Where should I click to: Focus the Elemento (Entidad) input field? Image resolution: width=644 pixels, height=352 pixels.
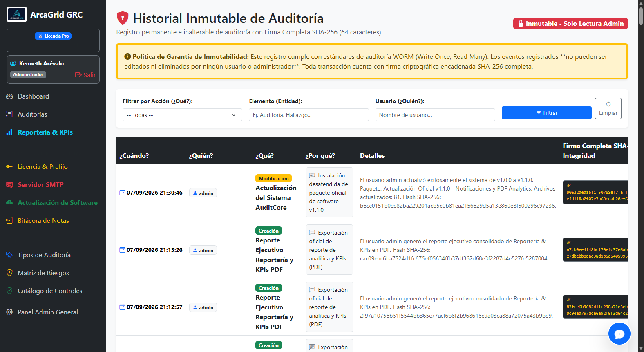(x=309, y=115)
